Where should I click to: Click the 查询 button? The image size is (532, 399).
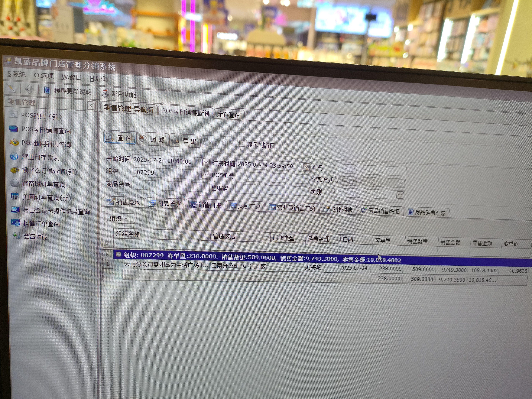pos(120,138)
